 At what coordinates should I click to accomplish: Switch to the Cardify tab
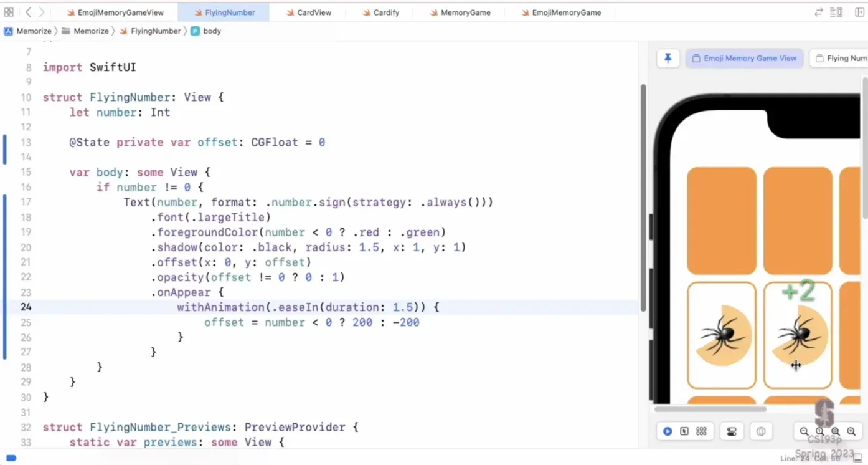click(380, 12)
